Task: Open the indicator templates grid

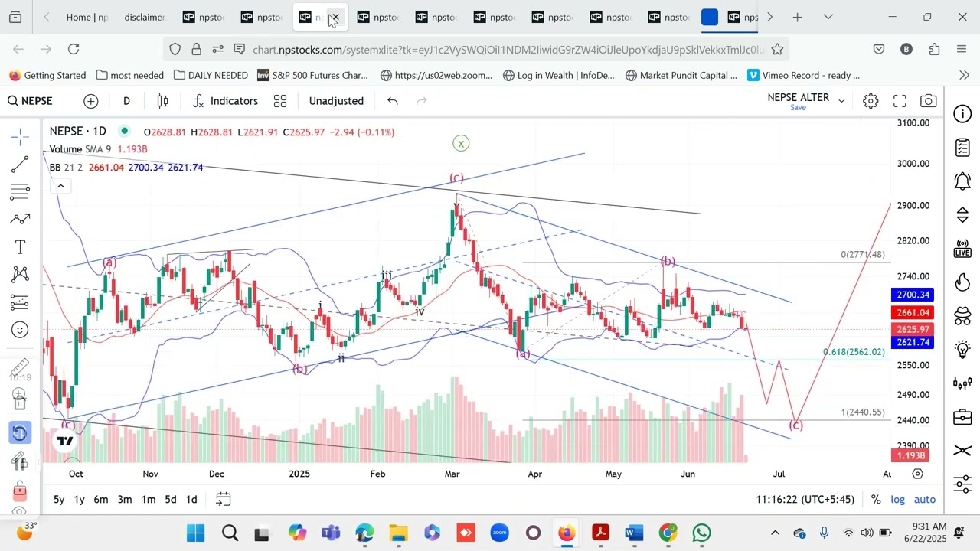Action: pyautogui.click(x=280, y=101)
